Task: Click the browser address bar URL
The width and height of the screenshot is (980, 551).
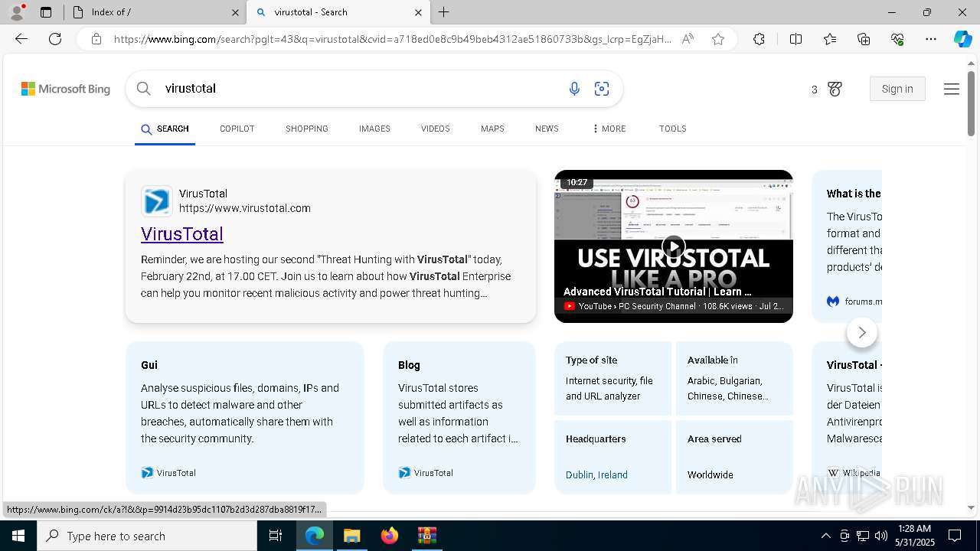Action: coord(392,39)
